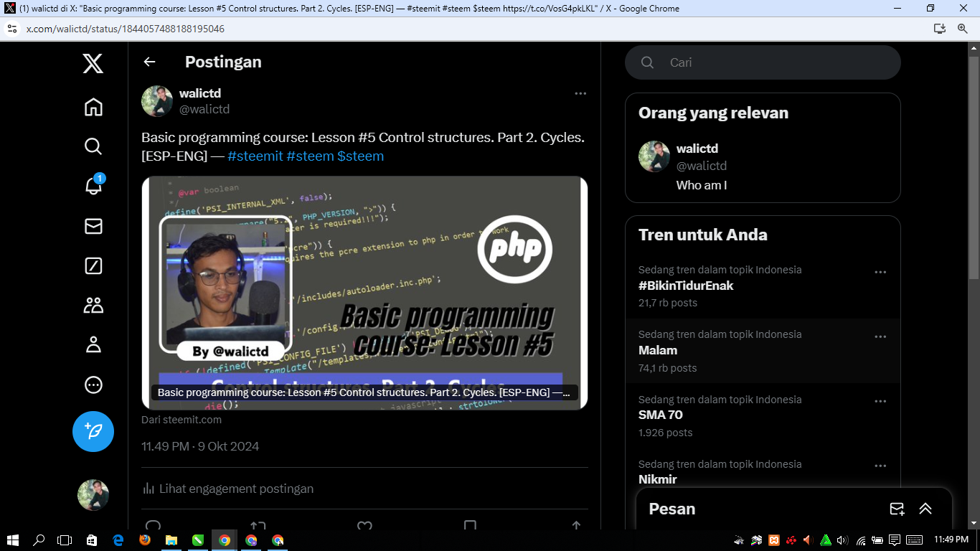Click the Pesan drawer title
980x551 pixels.
tap(672, 509)
